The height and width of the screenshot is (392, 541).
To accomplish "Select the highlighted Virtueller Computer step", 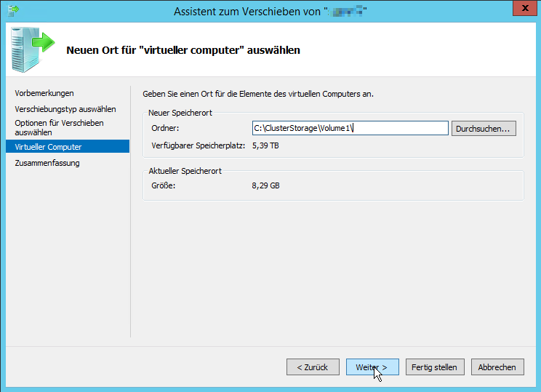I will pos(48,147).
